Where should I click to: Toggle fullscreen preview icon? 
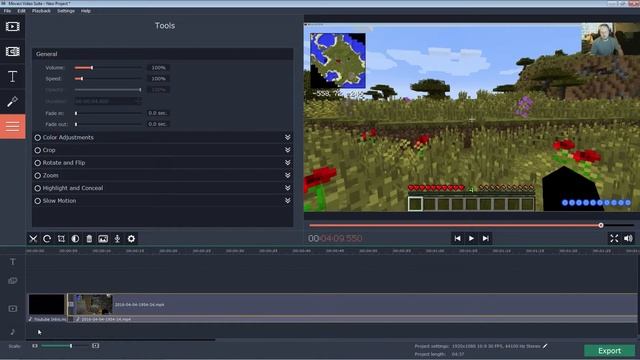pyautogui.click(x=614, y=238)
